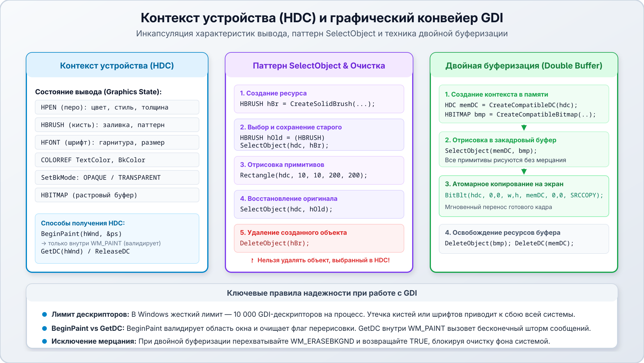
Task: Click the CreateSolidBrush code line
Action: 307,104
